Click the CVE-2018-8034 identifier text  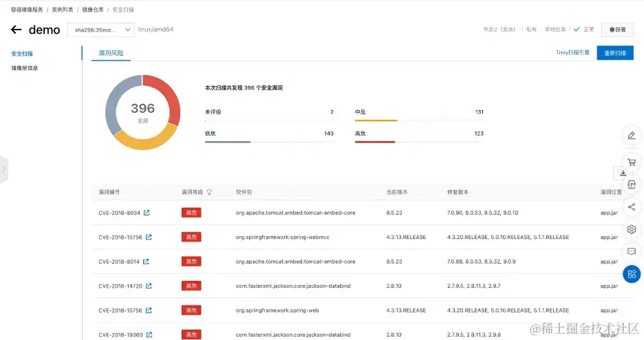point(119,213)
